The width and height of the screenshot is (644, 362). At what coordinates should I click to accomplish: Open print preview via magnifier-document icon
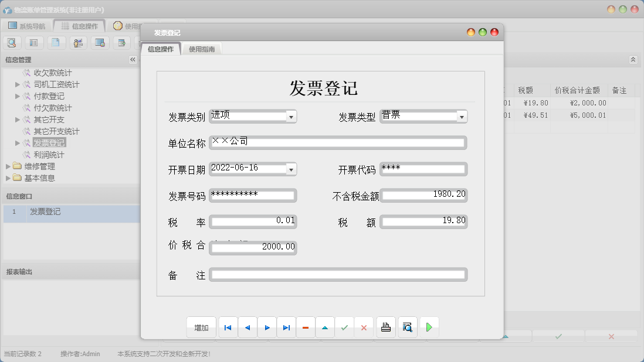pyautogui.click(x=407, y=327)
